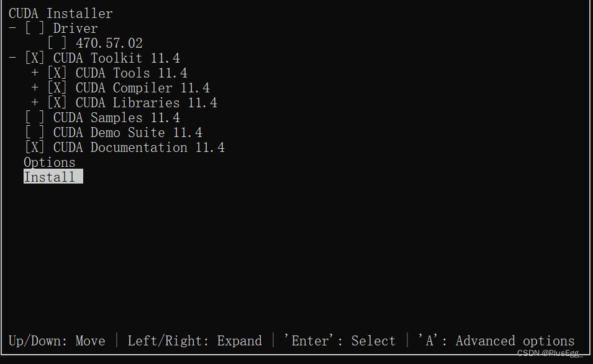Expand the CUDA Compiler 11.4 entry
This screenshot has height=364, width=593.
(35, 87)
